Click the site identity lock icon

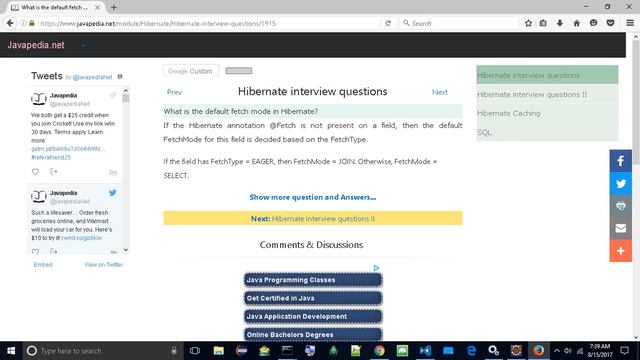coord(32,23)
